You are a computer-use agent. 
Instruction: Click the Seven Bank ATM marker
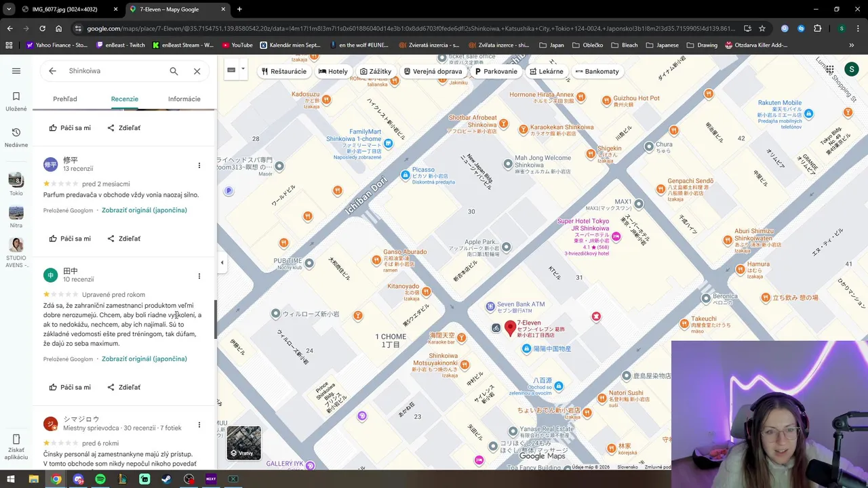(491, 307)
